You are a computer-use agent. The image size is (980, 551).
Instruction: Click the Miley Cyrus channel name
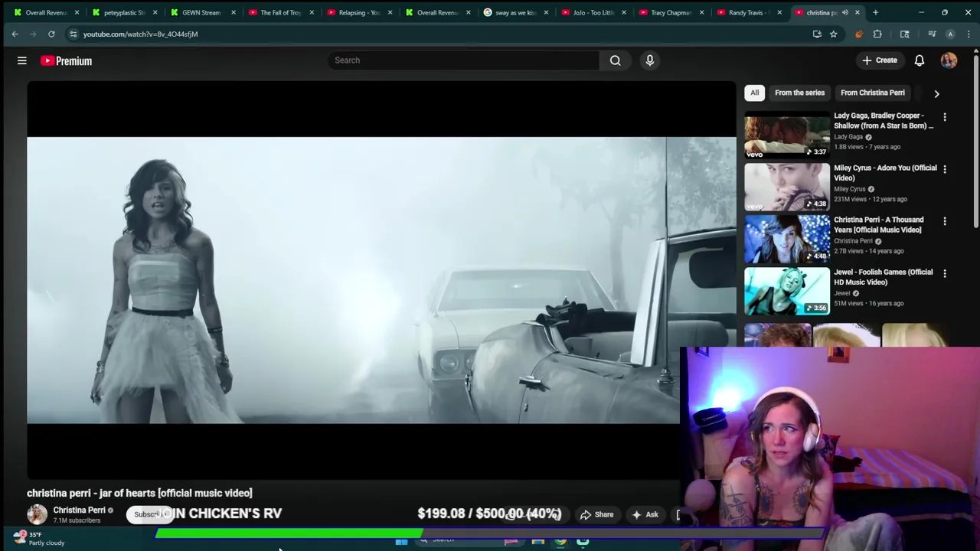850,189
